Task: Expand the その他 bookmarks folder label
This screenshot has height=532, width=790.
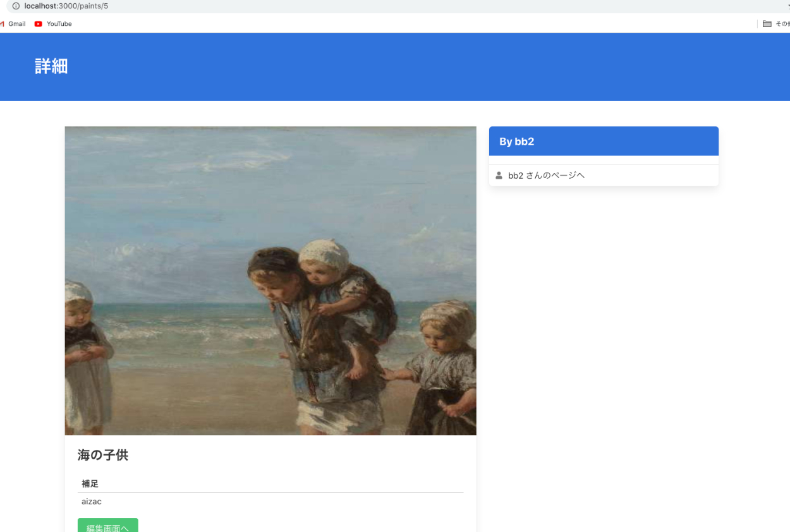Action: pos(782,24)
